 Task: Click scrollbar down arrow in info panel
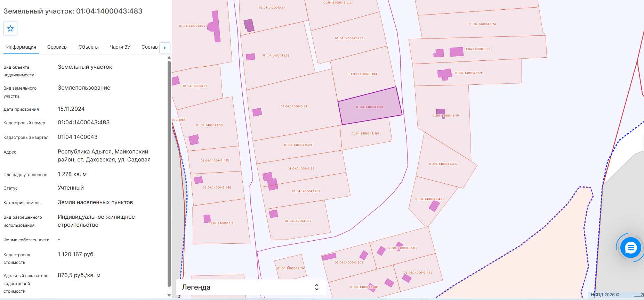[x=169, y=295]
